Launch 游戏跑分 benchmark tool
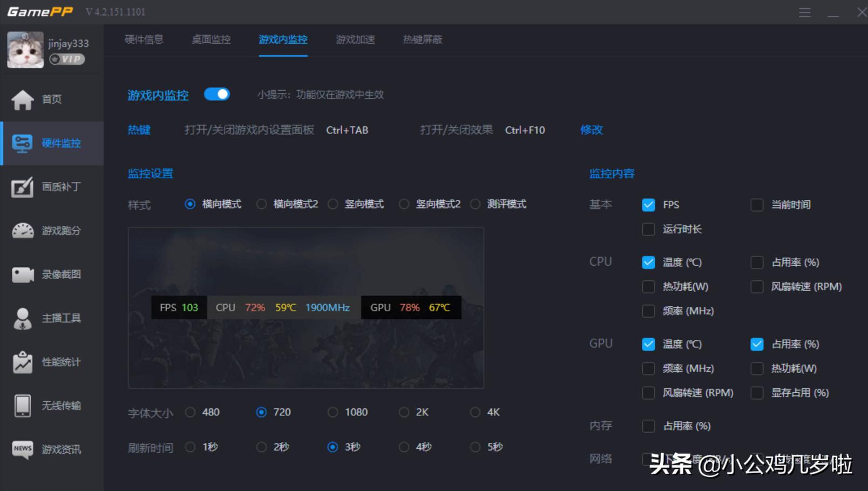 pyautogui.click(x=51, y=231)
